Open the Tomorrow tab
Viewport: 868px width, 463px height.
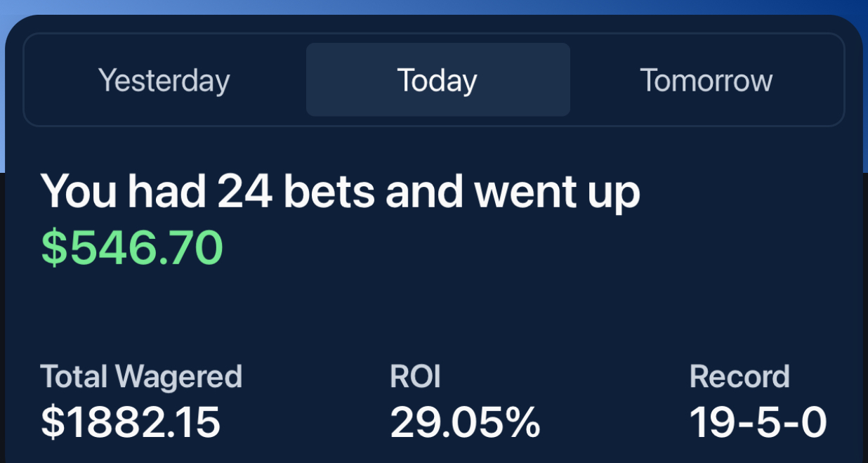(x=706, y=80)
